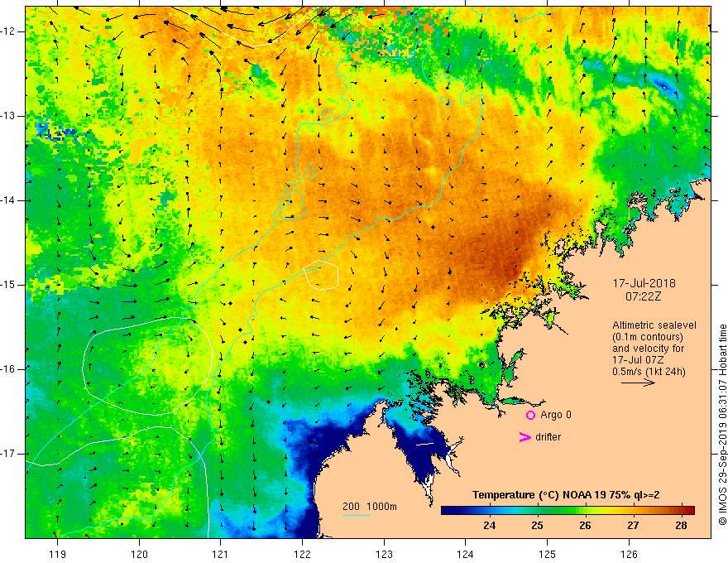Click the longitude label 122
The height and width of the screenshot is (563, 728).
[x=302, y=554]
